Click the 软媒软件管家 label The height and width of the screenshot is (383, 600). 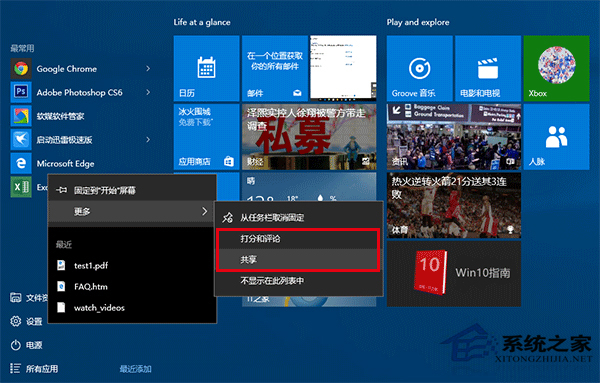point(60,116)
